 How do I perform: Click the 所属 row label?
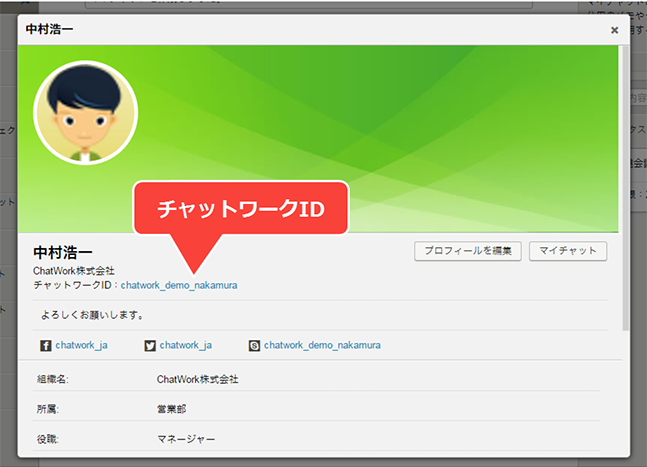(x=48, y=409)
